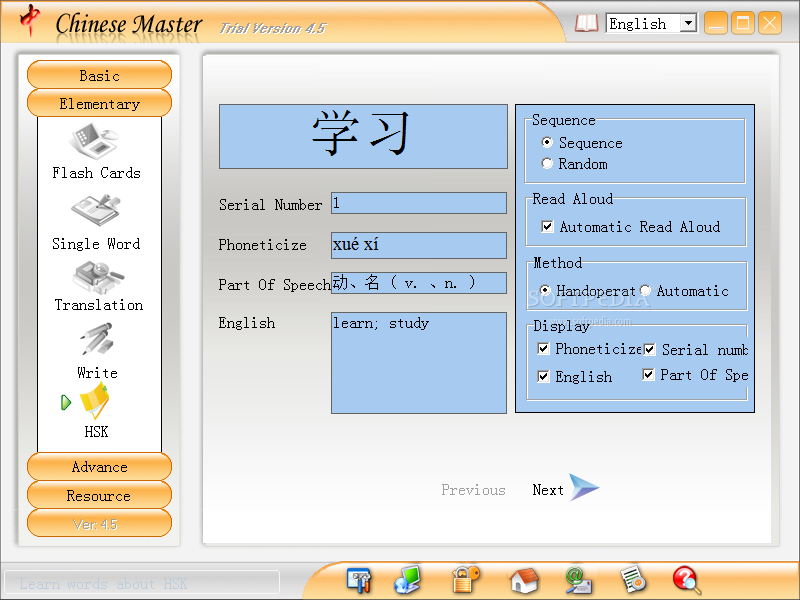800x600 pixels.
Task: Click the padlock key registration icon
Action: (x=466, y=580)
